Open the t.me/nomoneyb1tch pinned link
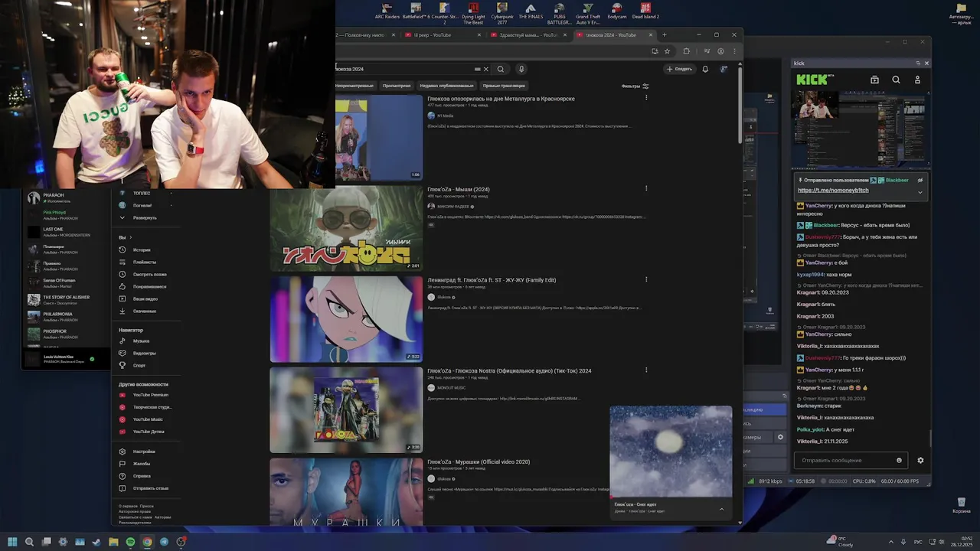This screenshot has height=551, width=980. click(833, 190)
